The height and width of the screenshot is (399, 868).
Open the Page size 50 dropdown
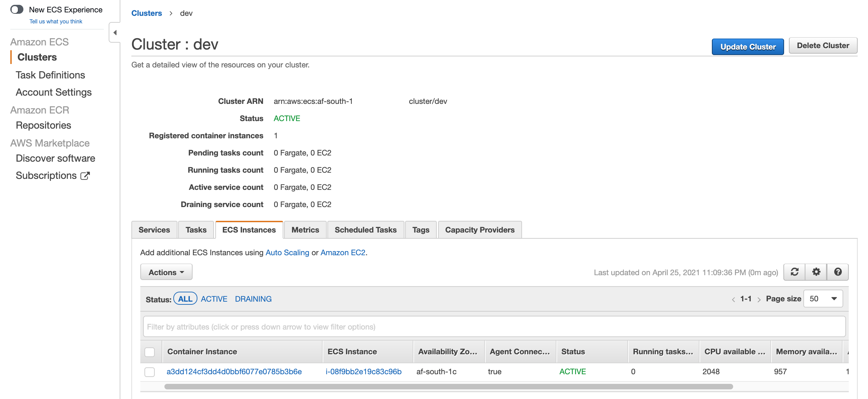[x=823, y=299]
